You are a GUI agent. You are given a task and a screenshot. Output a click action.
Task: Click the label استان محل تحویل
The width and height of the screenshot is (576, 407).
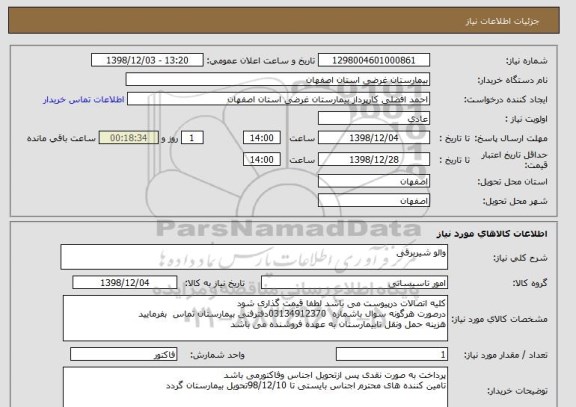(x=512, y=182)
